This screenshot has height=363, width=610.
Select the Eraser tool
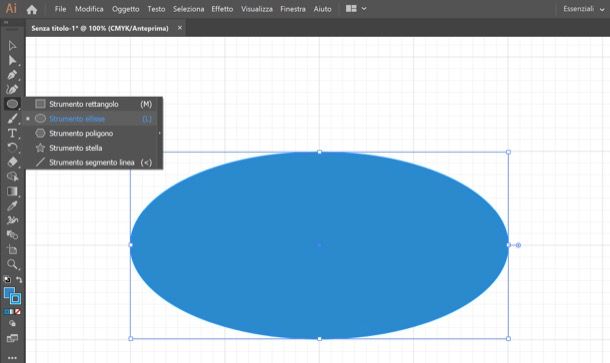click(12, 162)
